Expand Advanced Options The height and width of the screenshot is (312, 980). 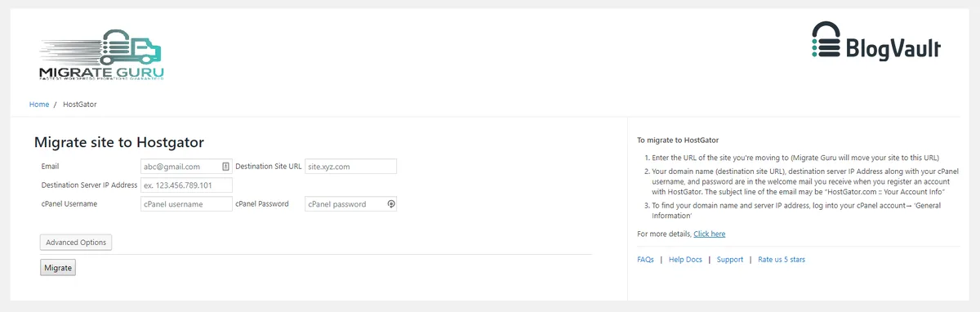point(76,243)
